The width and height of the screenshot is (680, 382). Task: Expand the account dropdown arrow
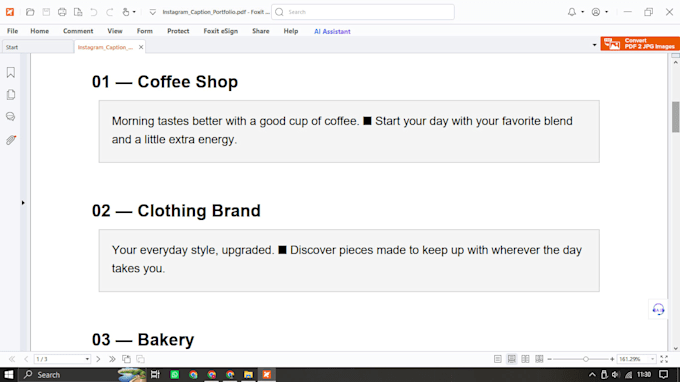[x=606, y=12]
